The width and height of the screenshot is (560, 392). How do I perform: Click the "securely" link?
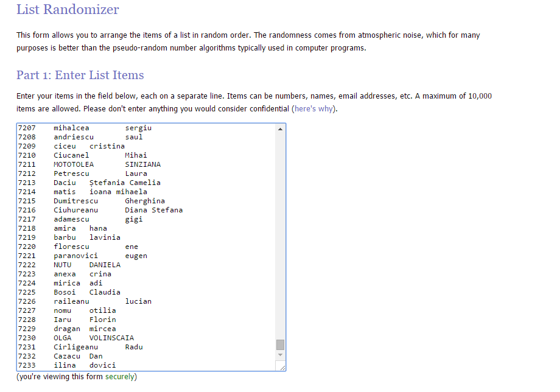120,377
